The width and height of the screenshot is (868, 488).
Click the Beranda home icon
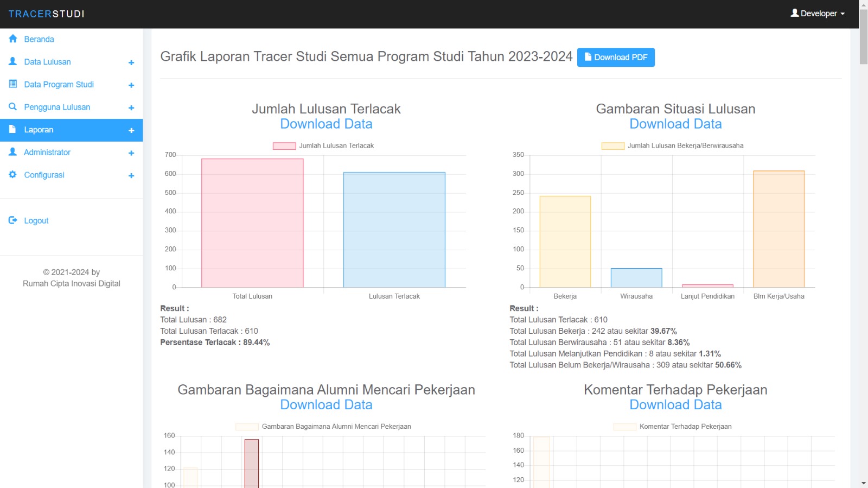[13, 39]
